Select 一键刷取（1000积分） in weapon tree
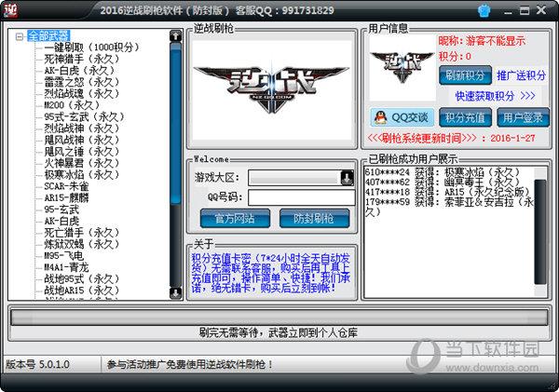This screenshot has width=559, height=392. (91, 47)
